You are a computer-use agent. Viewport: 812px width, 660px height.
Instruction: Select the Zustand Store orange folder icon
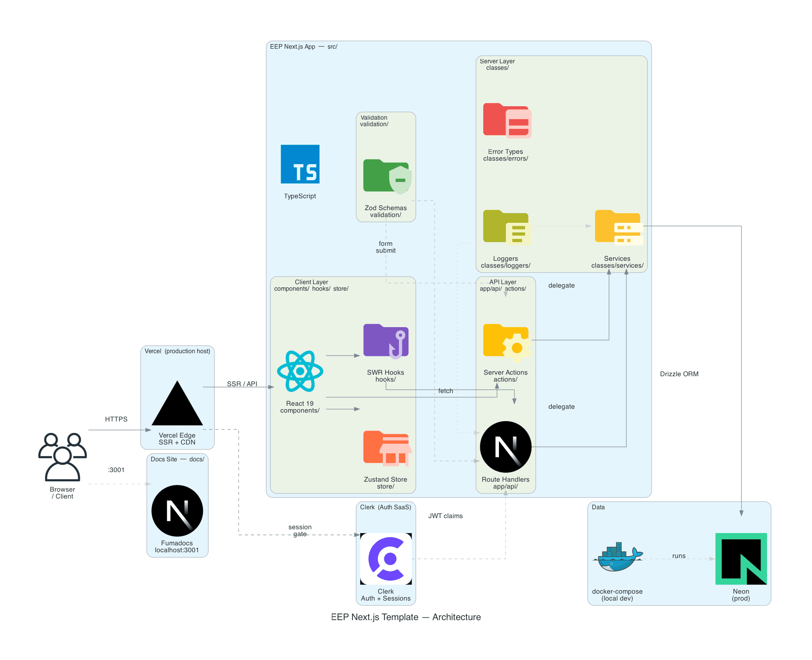(x=387, y=448)
